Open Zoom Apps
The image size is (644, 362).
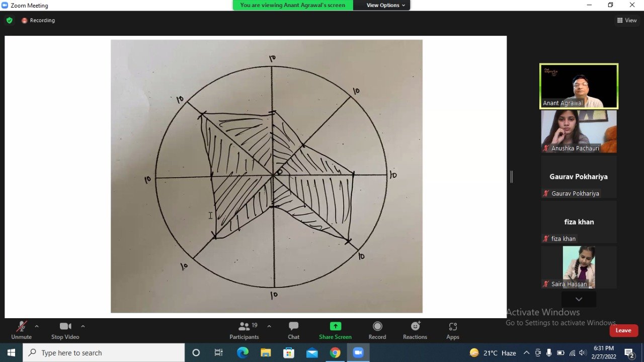click(x=453, y=330)
